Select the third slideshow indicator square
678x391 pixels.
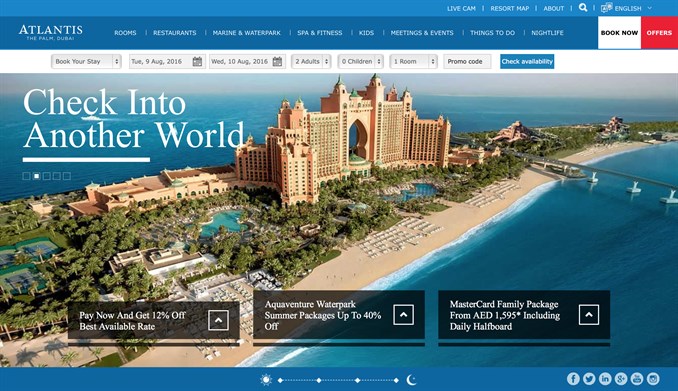click(47, 176)
